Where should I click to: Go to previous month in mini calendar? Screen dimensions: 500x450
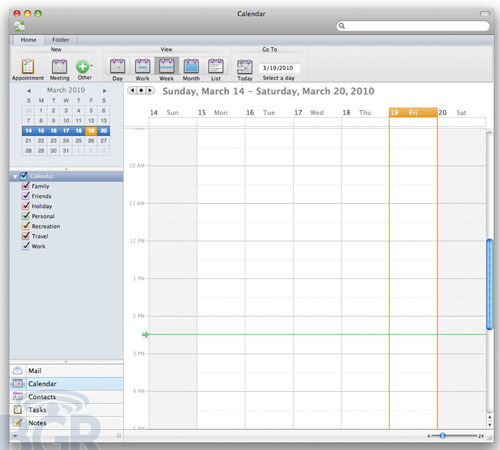pyautogui.click(x=29, y=91)
